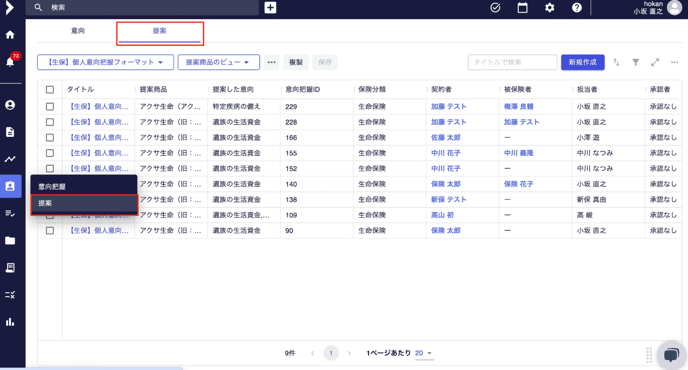This screenshot has height=370, width=688.
Task: Open the calendar icon in top bar
Action: click(x=523, y=7)
